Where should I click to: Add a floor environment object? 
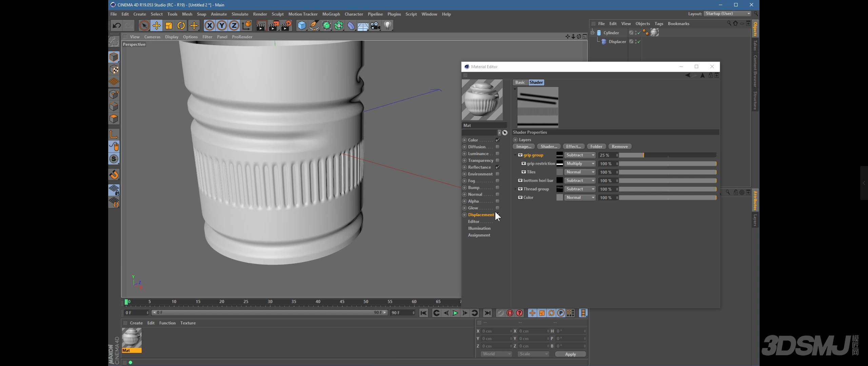click(x=363, y=25)
